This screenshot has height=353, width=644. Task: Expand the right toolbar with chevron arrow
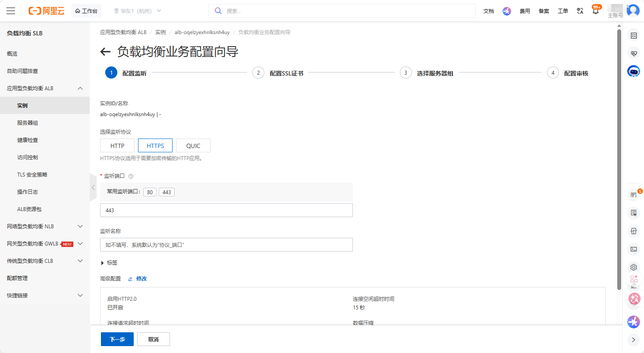click(634, 340)
